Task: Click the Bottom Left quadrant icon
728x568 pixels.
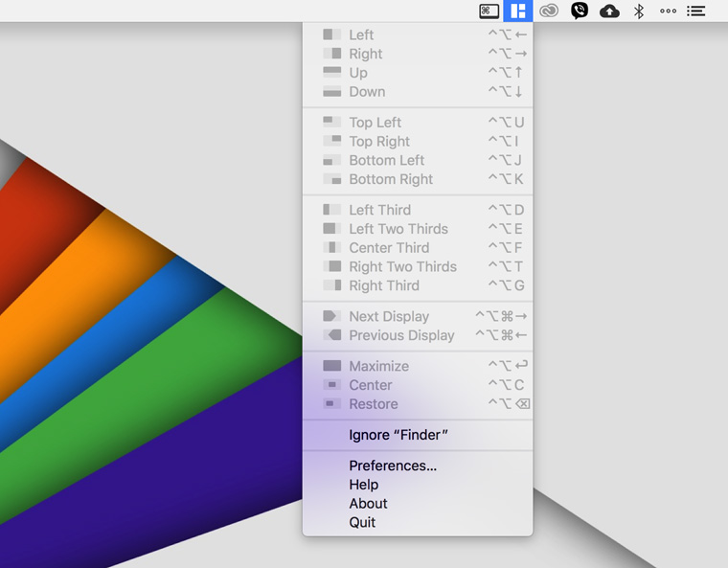Action: pos(332,160)
